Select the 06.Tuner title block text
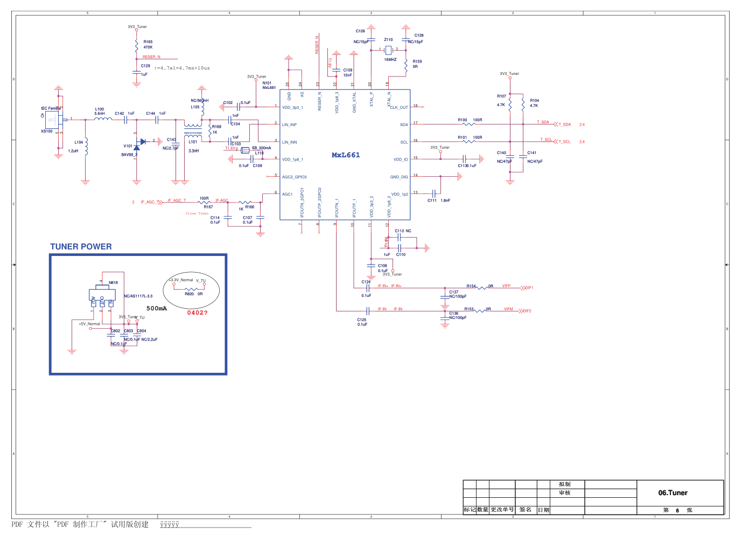The width and height of the screenshot is (756, 535). (x=673, y=492)
